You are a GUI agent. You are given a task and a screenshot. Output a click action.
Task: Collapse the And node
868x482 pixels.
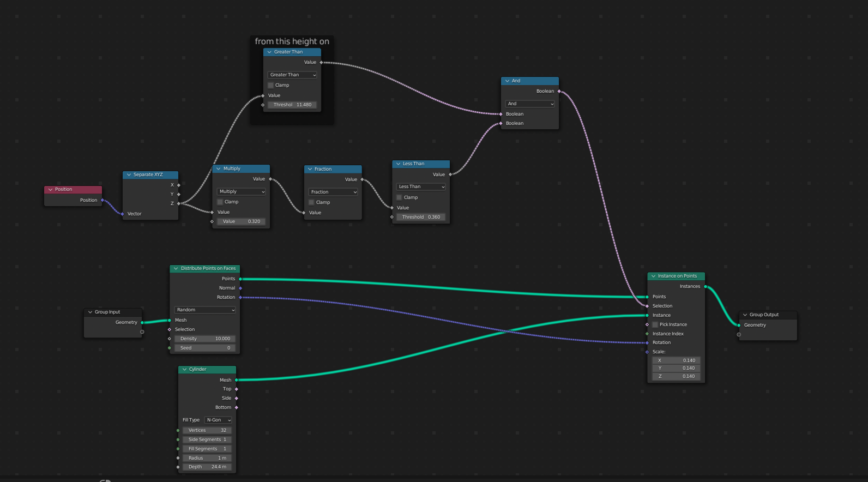pos(507,81)
